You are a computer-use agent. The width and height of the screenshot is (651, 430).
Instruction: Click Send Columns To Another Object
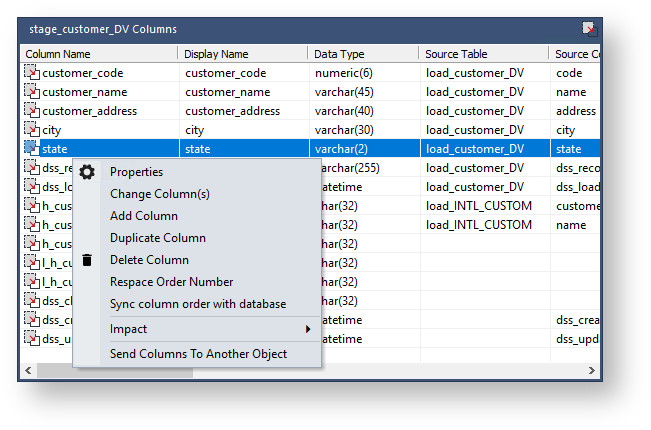[198, 354]
